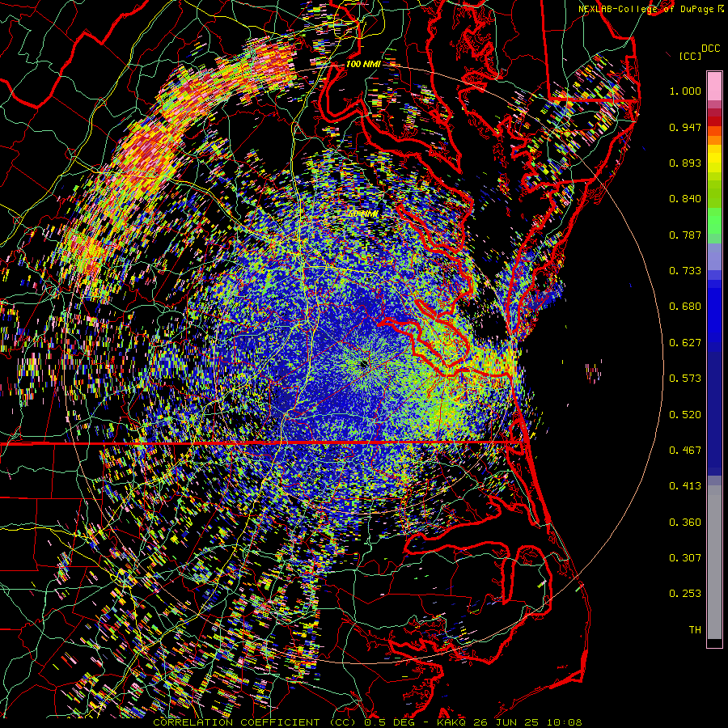Click the radar site center marker
This screenshot has width=728, height=728.
click(363, 364)
